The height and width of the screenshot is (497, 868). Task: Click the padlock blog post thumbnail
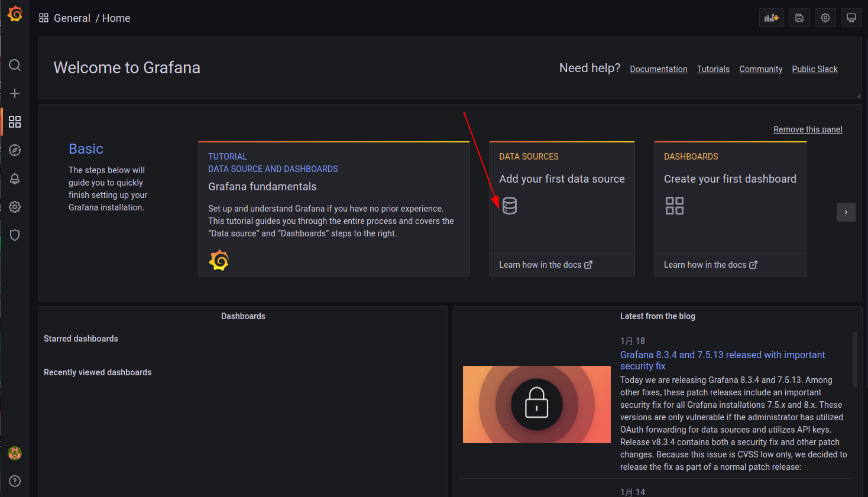537,404
